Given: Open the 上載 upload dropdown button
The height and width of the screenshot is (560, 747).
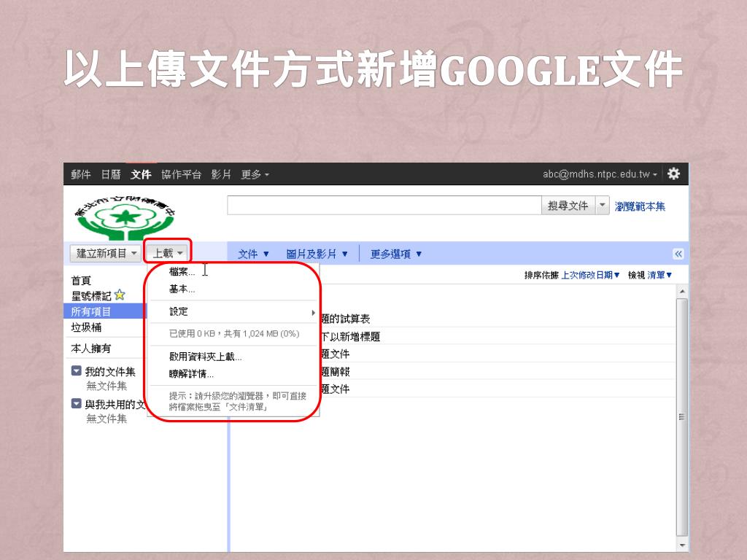Looking at the screenshot, I should pos(167,253).
